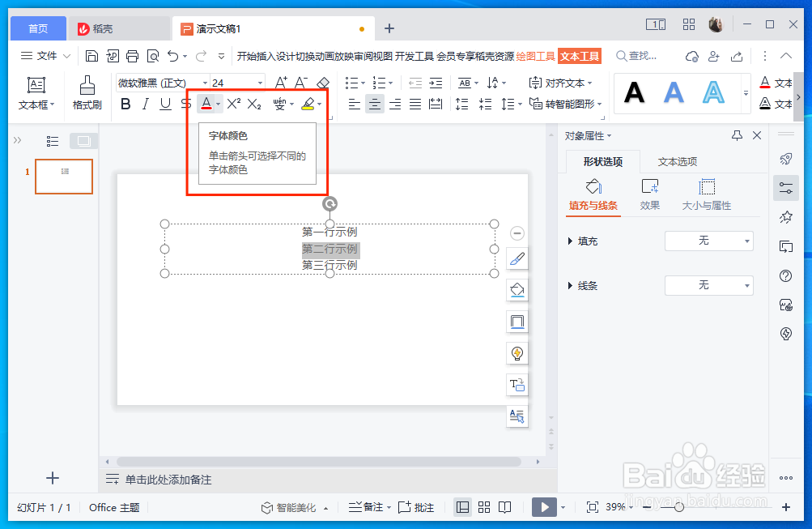Screen dimensions: 812x529
Task: Adjust the zoom slider handle
Action: click(x=678, y=507)
